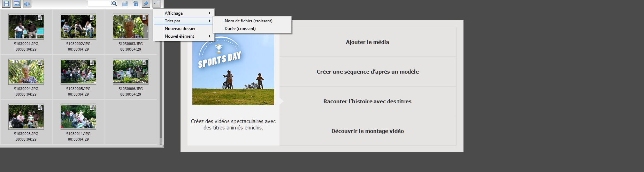Open the media panel options menu icon
Screen dimensions: 644x172
pyautogui.click(x=157, y=4)
